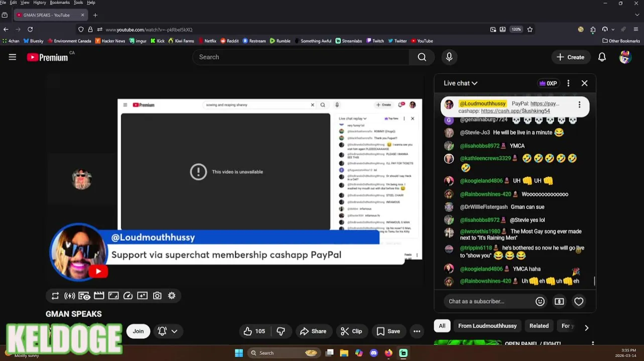Create a clip from the video
644x361 pixels.
tap(351, 331)
